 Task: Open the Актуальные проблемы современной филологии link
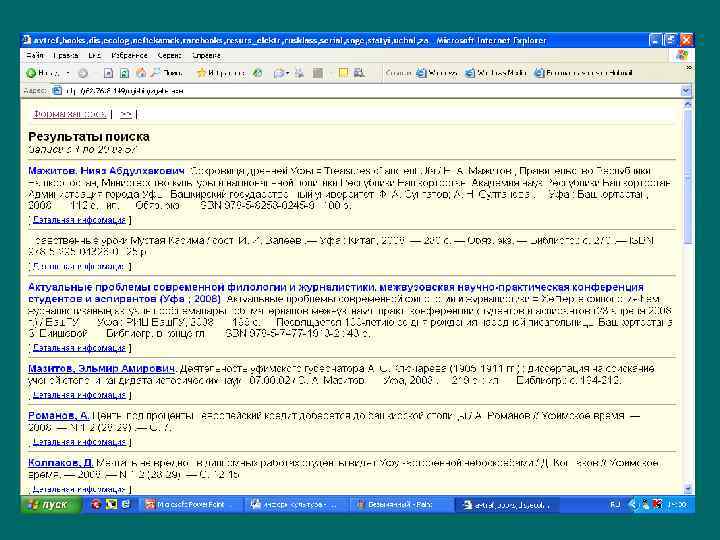point(336,293)
